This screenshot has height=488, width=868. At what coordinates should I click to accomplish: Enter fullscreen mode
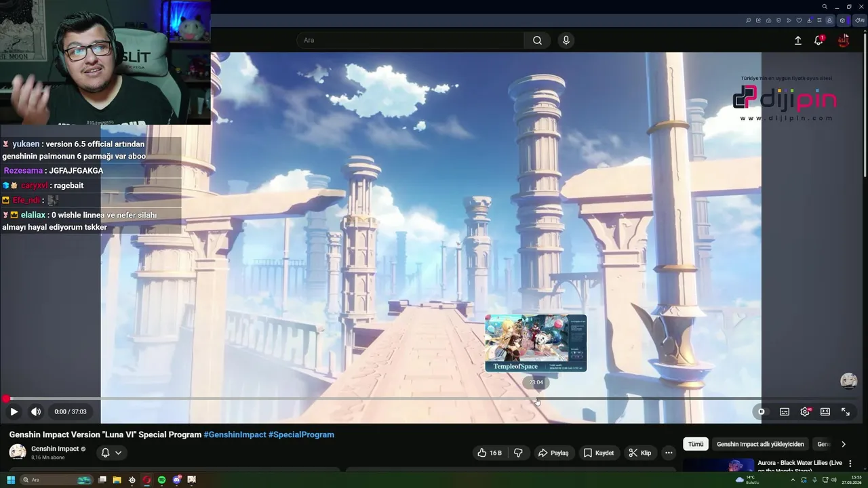click(x=846, y=411)
